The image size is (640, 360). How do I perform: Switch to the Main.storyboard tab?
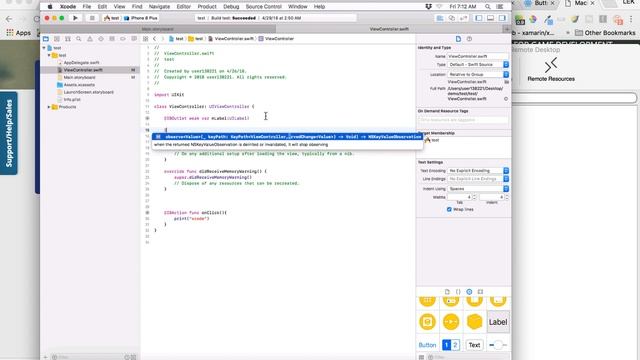pos(158,29)
